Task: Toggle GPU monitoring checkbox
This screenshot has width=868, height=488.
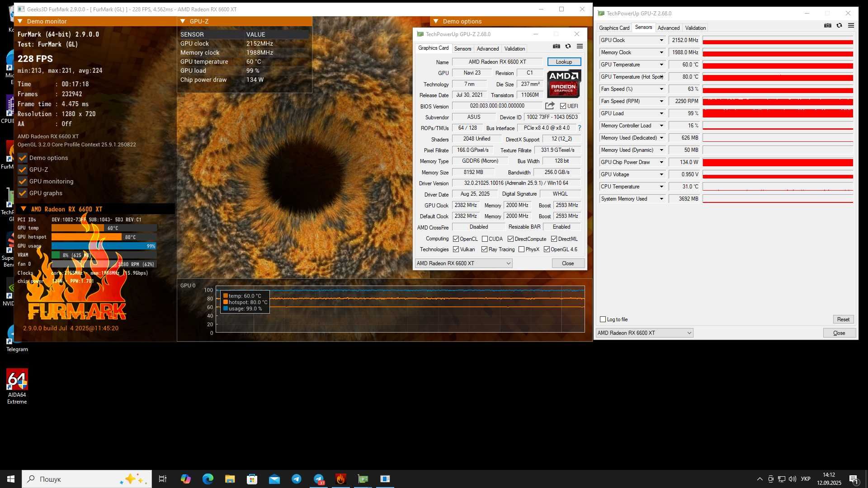Action: (x=22, y=181)
